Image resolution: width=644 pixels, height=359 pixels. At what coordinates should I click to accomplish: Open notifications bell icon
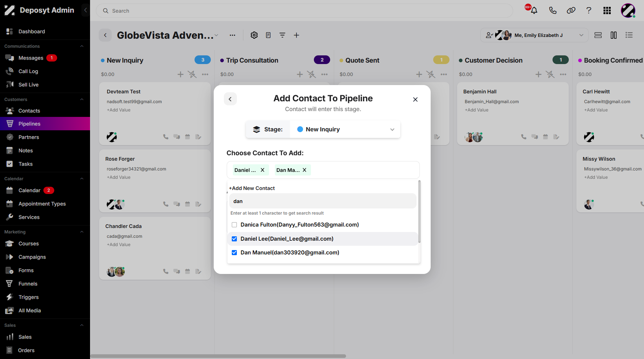pyautogui.click(x=534, y=10)
